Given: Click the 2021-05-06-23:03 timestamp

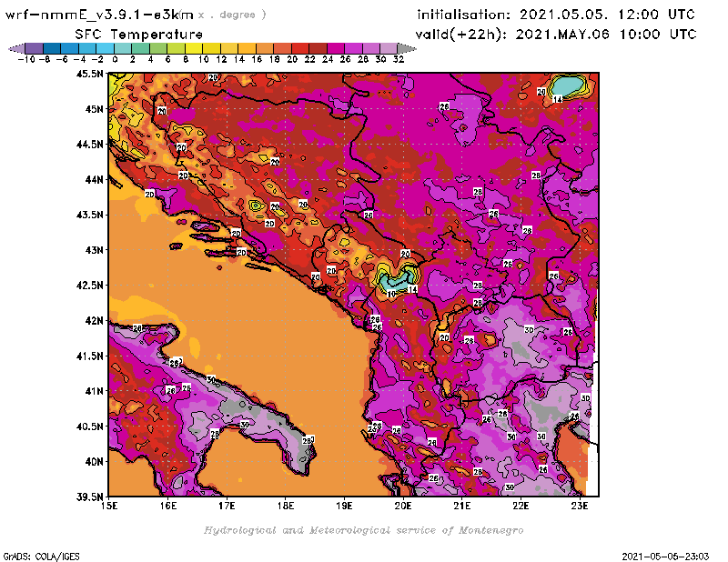Looking at the screenshot, I should (x=665, y=557).
